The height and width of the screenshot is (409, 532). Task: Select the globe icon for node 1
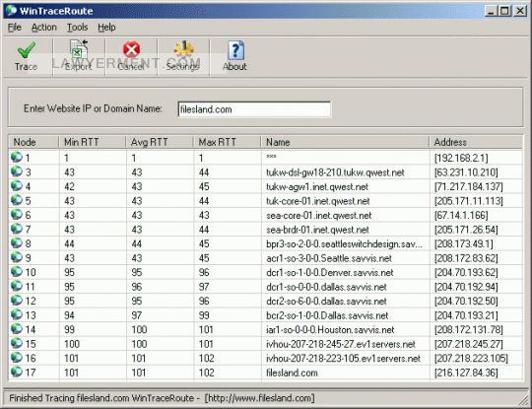(x=17, y=157)
